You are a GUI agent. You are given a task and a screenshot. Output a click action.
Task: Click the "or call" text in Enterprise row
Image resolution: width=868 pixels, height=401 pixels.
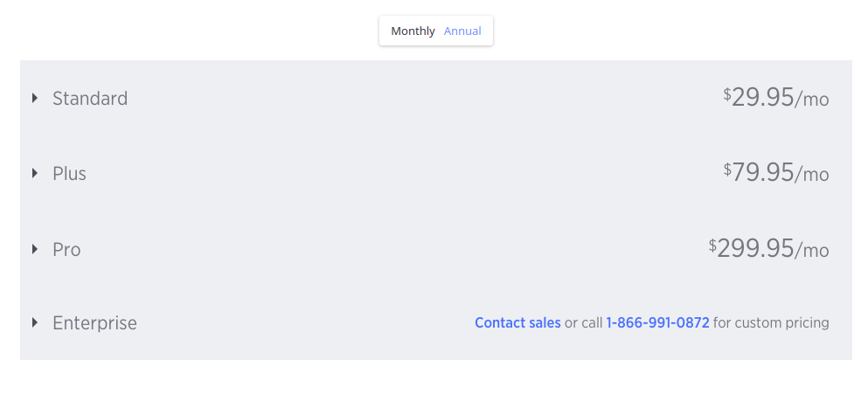(x=583, y=323)
